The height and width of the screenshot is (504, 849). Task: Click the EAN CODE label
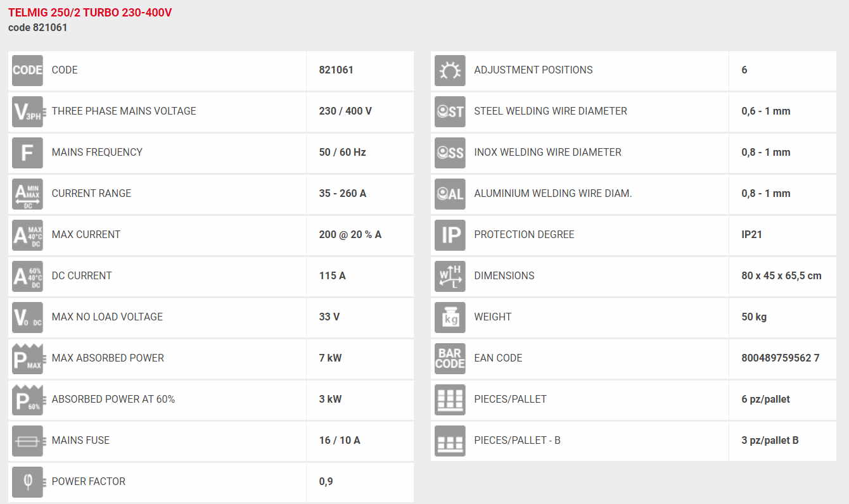coord(498,358)
